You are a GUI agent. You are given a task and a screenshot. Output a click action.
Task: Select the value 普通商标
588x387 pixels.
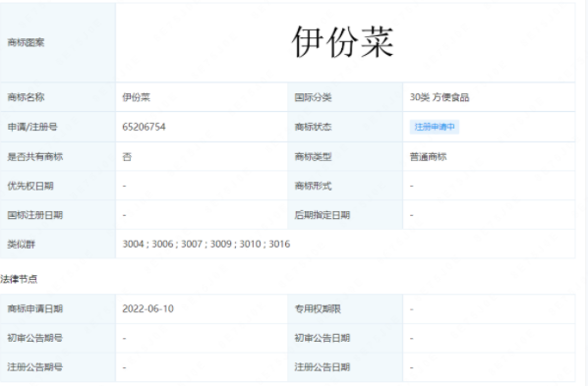coord(428,156)
